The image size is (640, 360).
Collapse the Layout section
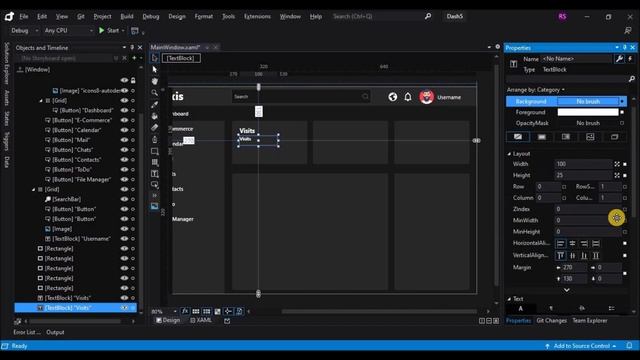pos(509,154)
